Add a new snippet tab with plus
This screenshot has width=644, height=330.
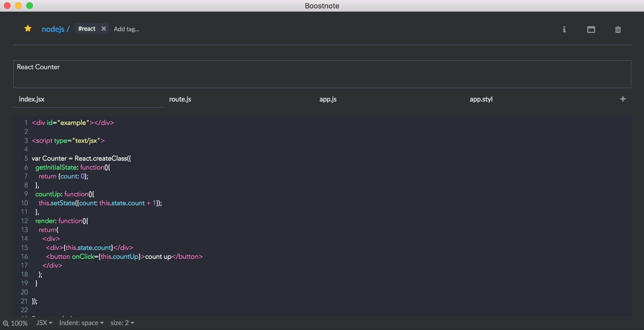623,99
